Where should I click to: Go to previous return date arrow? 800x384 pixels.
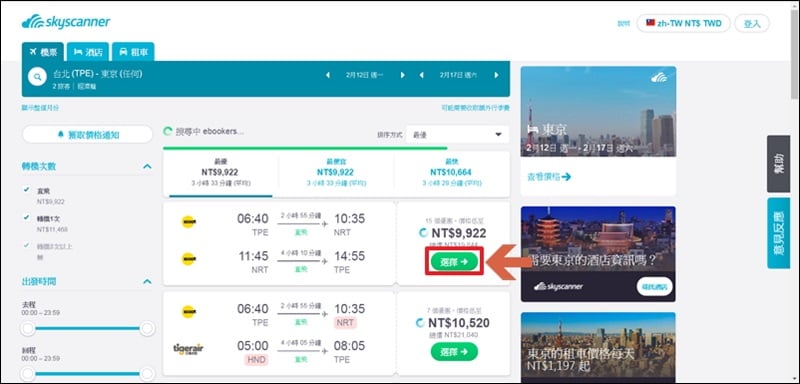tap(421, 75)
